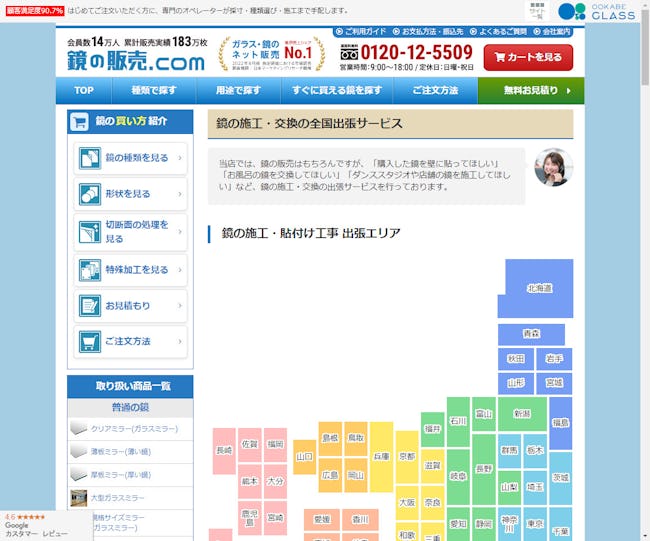Click the OOKABE CLASS logo
The width and height of the screenshot is (650, 541).
tap(597, 12)
